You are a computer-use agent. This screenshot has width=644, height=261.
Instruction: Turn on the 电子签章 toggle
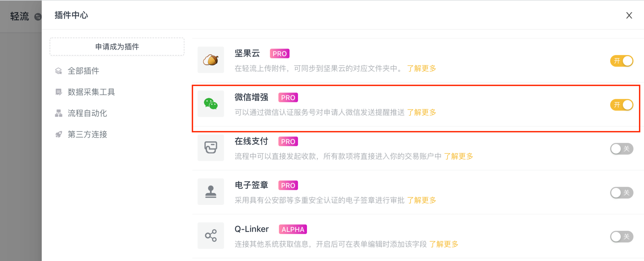click(622, 193)
